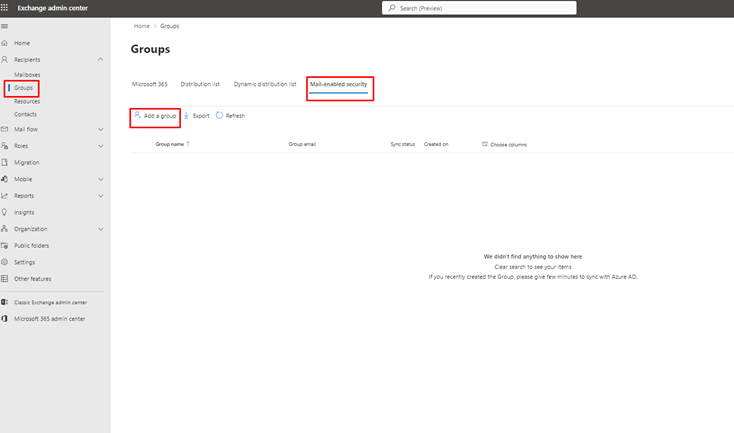Viewport: 734px width, 433px height.
Task: Click Home label in the sidebar
Action: coord(22,43)
